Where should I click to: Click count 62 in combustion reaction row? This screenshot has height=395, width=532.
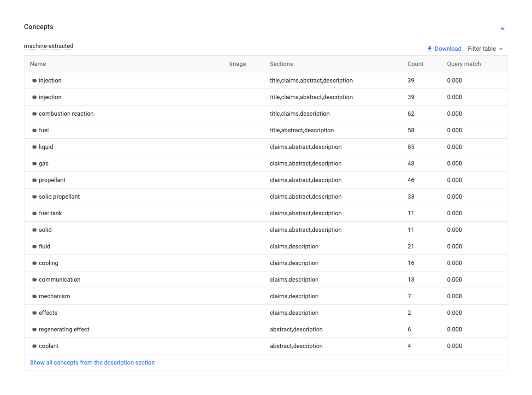click(x=411, y=114)
